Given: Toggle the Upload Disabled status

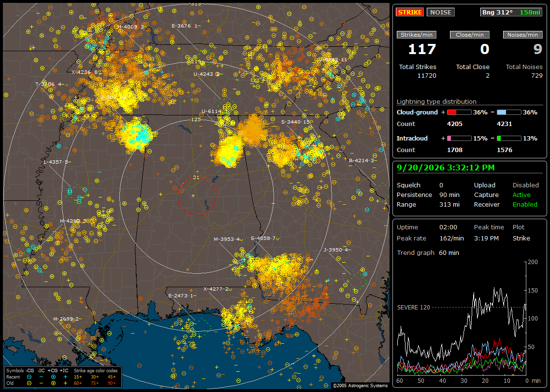Looking at the screenshot, I should click(x=525, y=185).
